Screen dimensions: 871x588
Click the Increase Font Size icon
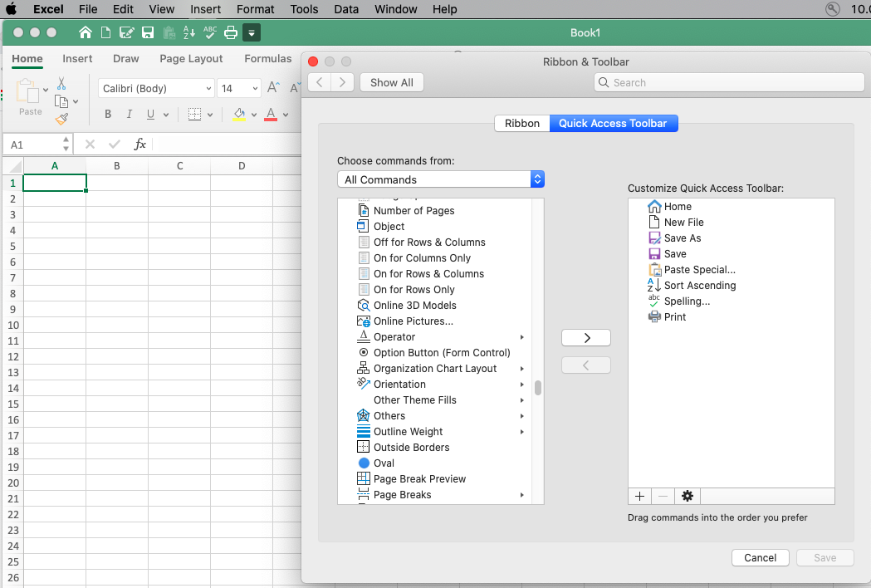click(x=272, y=88)
